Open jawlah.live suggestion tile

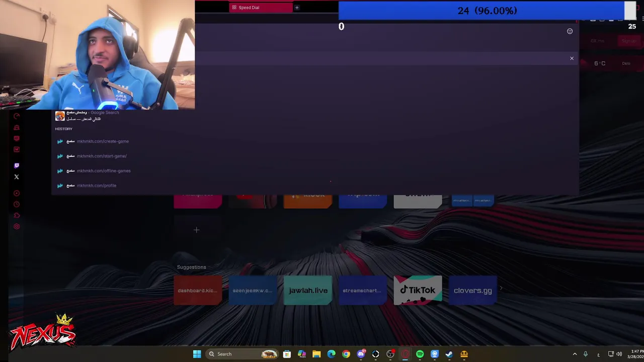[308, 291]
